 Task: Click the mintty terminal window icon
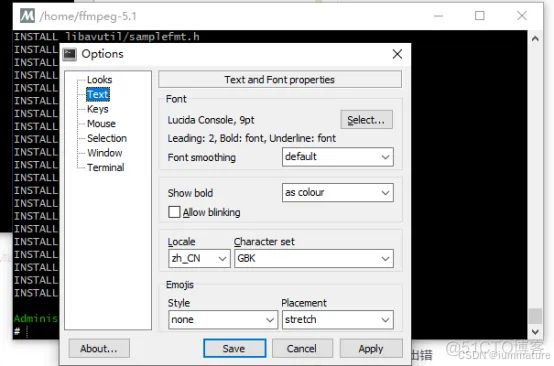click(27, 16)
